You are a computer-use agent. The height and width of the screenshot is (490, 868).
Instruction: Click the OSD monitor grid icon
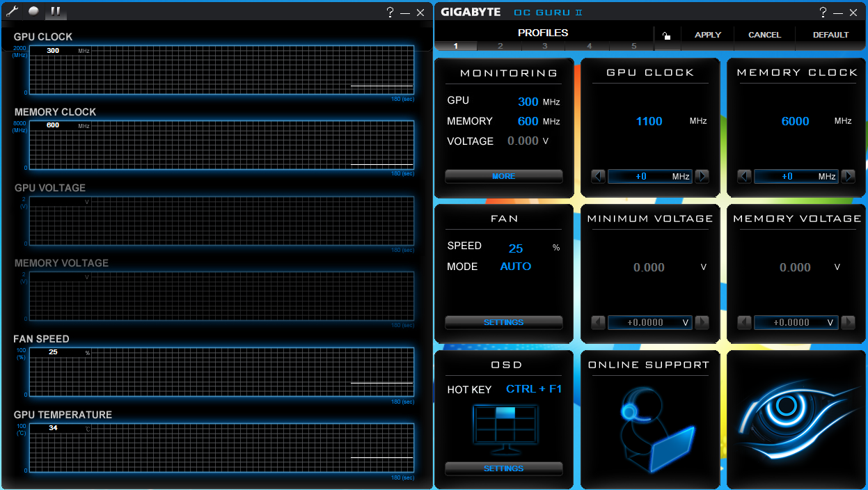pos(504,426)
